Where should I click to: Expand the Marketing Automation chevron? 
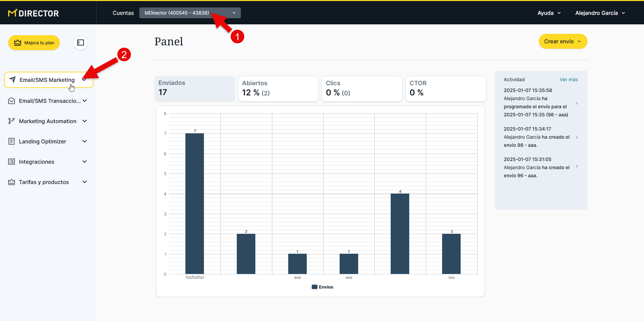[85, 121]
